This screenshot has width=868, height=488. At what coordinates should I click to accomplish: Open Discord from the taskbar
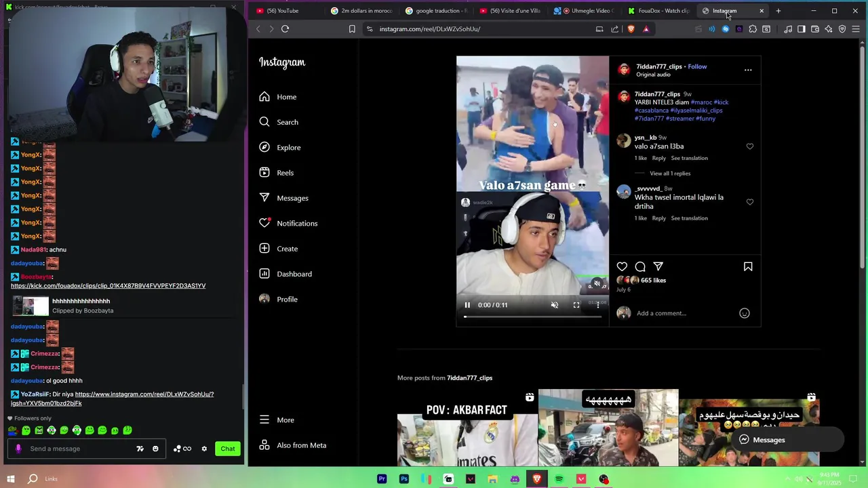515,479
